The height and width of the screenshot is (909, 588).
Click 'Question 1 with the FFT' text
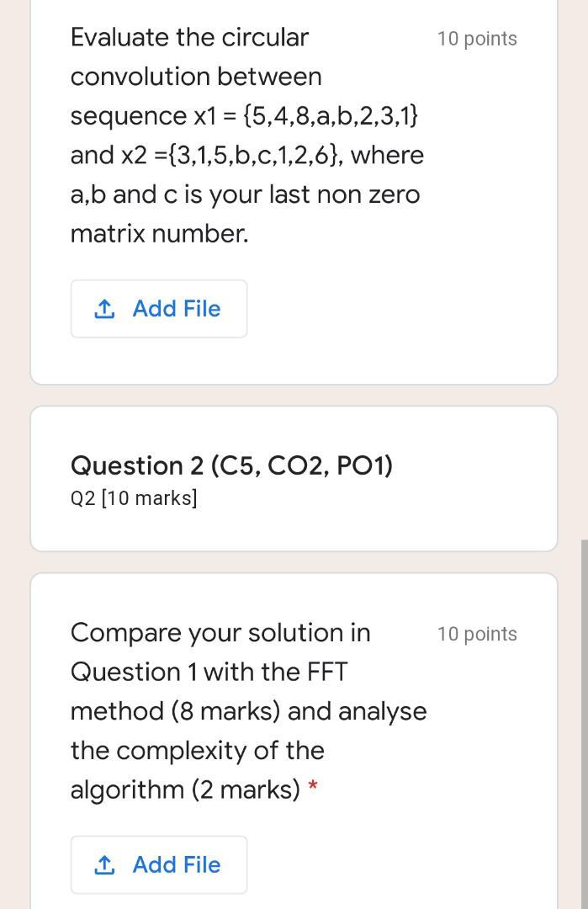tap(209, 672)
